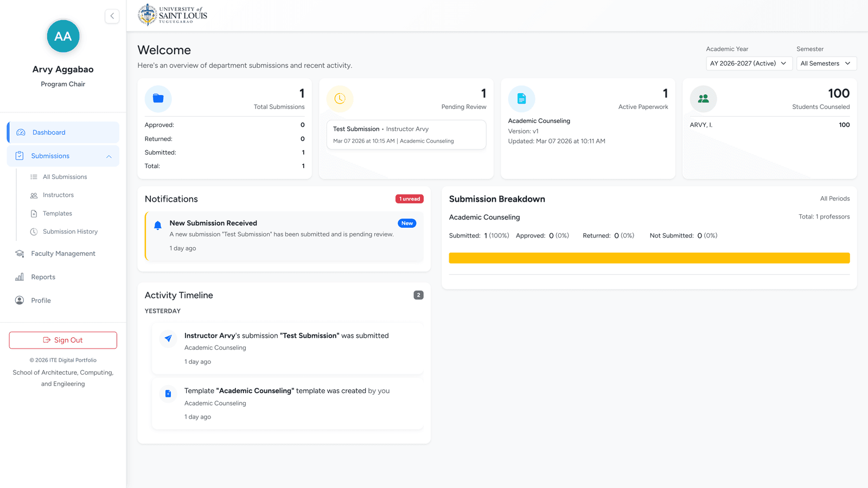Open Submission History in the sidebar
868x488 pixels.
tap(70, 232)
